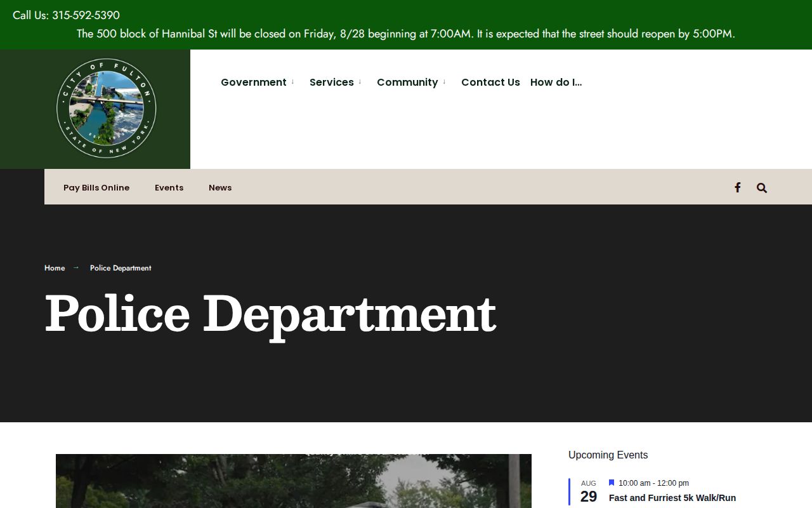This screenshot has width=812, height=508.
Task: Open the How do I... menu
Action: [556, 82]
